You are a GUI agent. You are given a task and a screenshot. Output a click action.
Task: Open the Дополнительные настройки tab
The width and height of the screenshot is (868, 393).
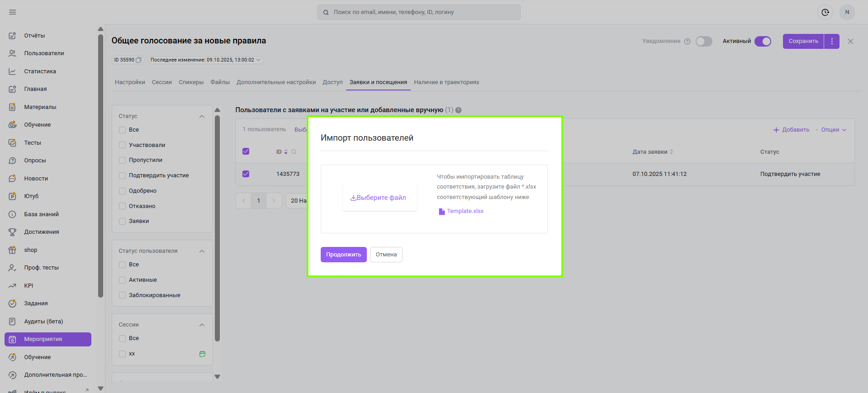point(276,82)
